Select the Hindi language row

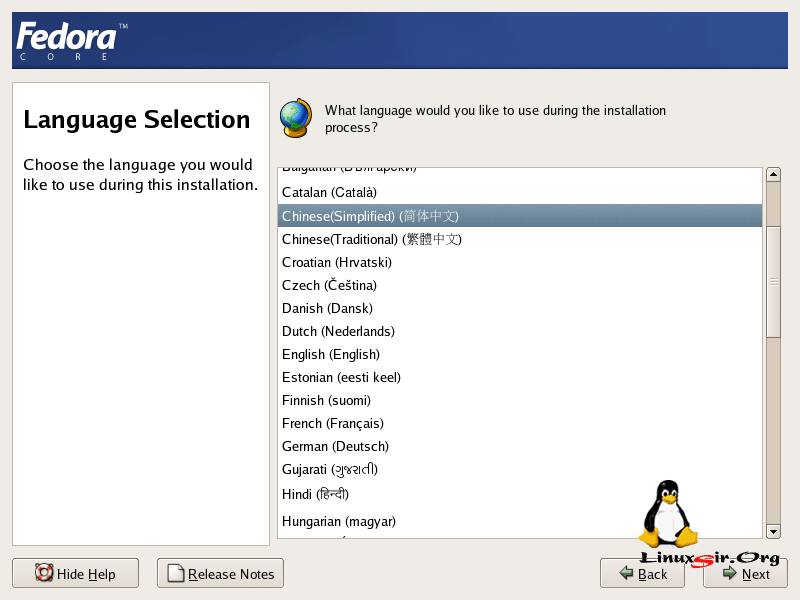pos(520,494)
